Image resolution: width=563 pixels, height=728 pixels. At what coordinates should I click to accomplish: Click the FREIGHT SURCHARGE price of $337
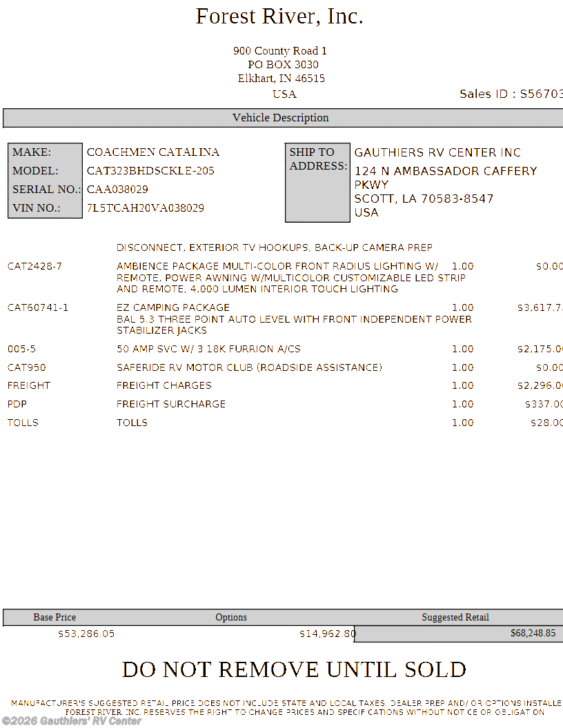tap(544, 404)
